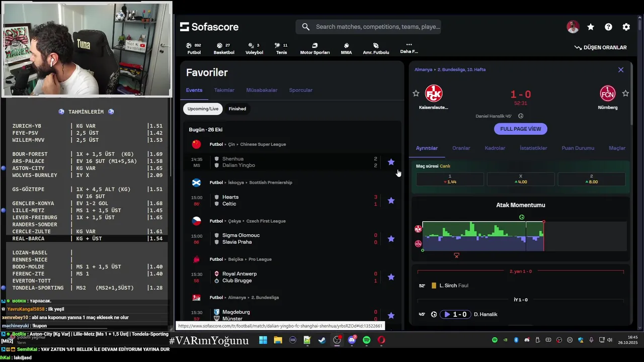Close the match details panel
Screen dimensions: 644x362
[x=621, y=70]
